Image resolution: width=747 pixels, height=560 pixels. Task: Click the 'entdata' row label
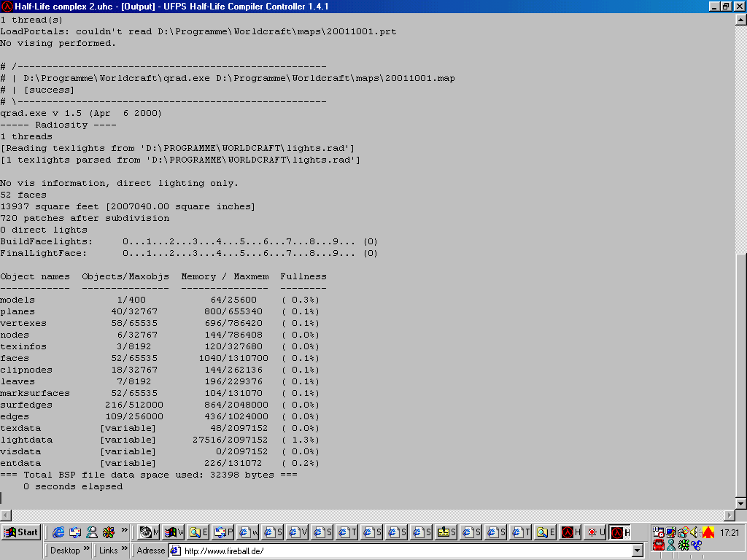(x=20, y=463)
